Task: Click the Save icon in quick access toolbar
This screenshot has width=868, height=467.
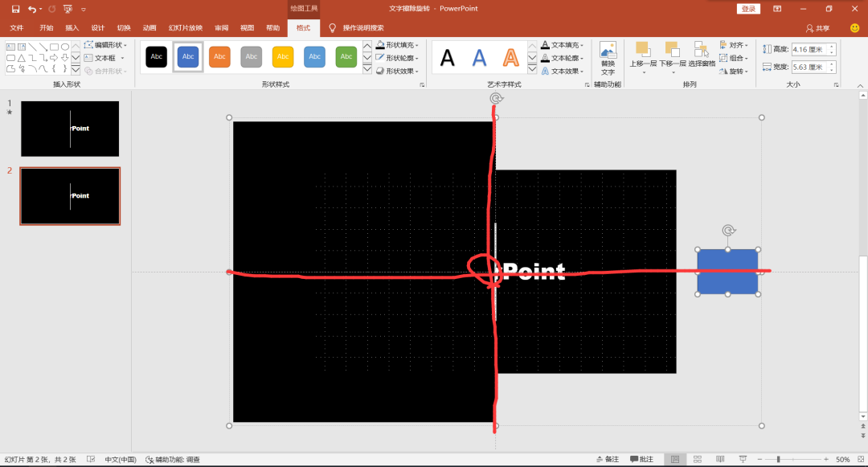Action: pyautogui.click(x=15, y=9)
